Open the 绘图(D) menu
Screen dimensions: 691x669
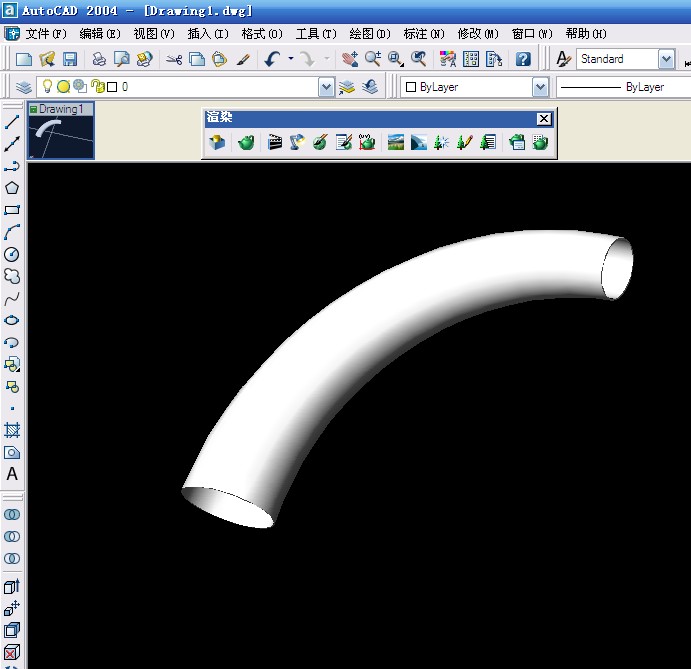point(370,34)
